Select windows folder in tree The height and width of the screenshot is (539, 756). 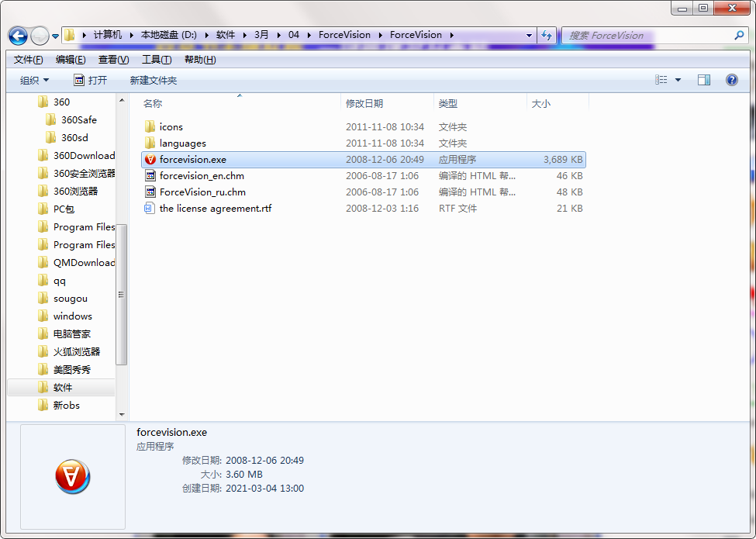(x=64, y=316)
